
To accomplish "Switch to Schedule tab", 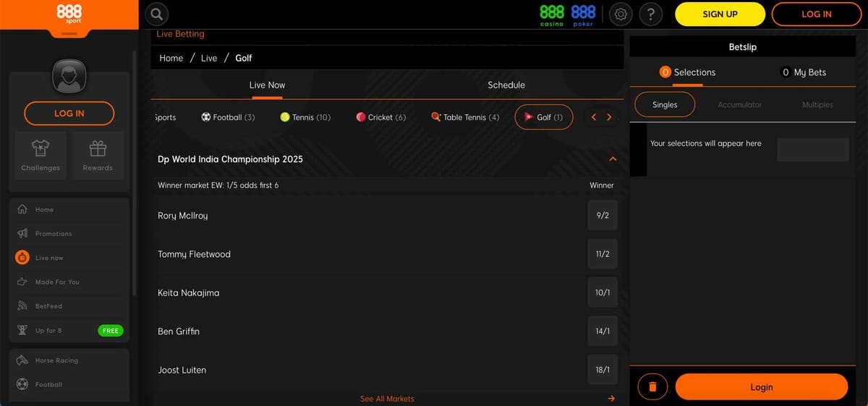I will tap(506, 85).
